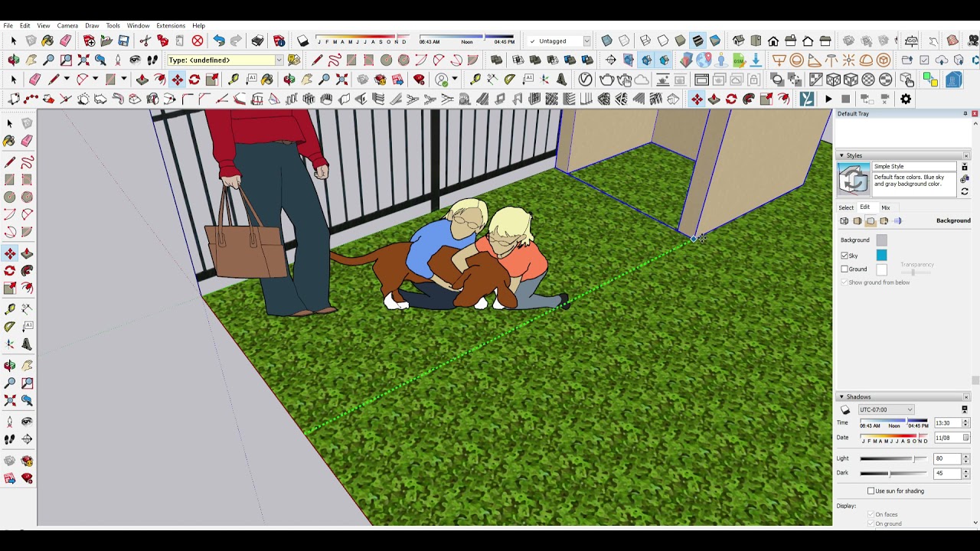The image size is (980, 551).
Task: Select the Eraser tool in left toolbar
Action: tap(27, 141)
